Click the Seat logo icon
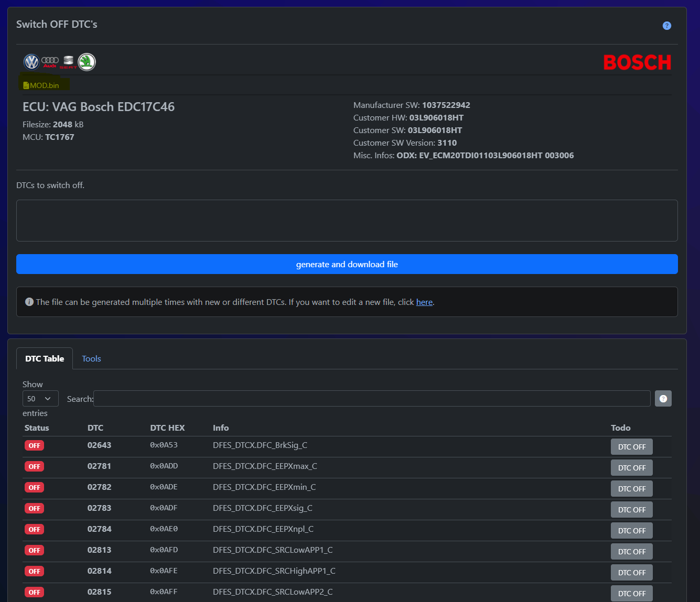The image size is (700, 602). click(68, 62)
